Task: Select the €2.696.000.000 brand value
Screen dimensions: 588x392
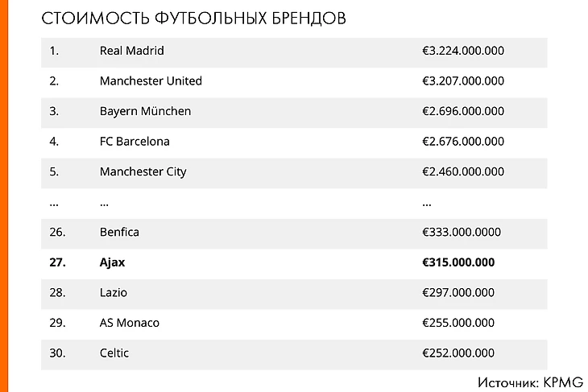Action: (463, 111)
